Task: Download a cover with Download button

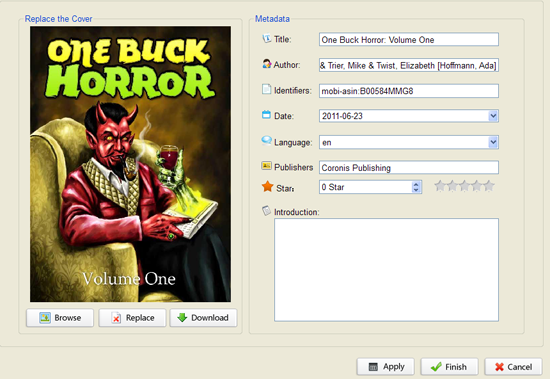Action: [203, 318]
